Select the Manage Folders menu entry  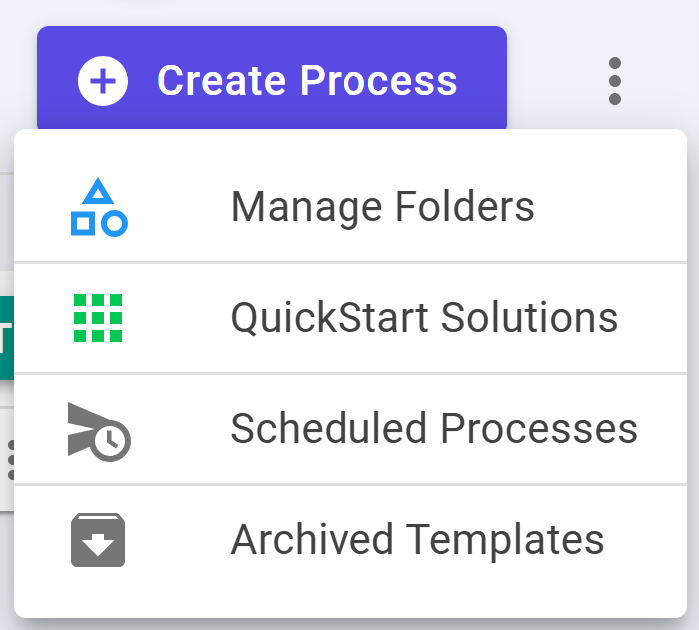[350, 207]
